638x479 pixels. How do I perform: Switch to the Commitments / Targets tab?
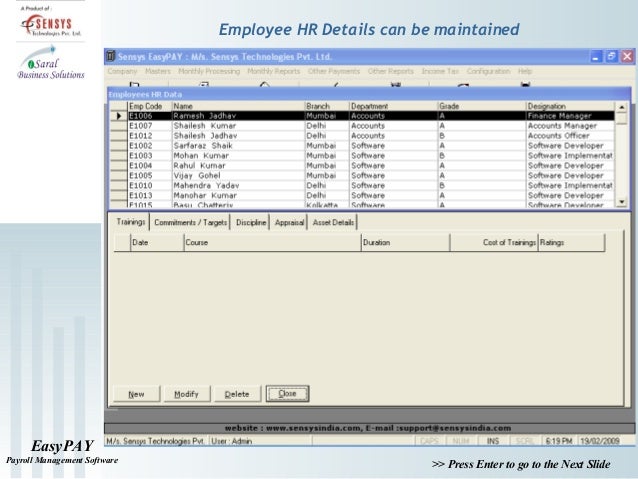point(190,223)
